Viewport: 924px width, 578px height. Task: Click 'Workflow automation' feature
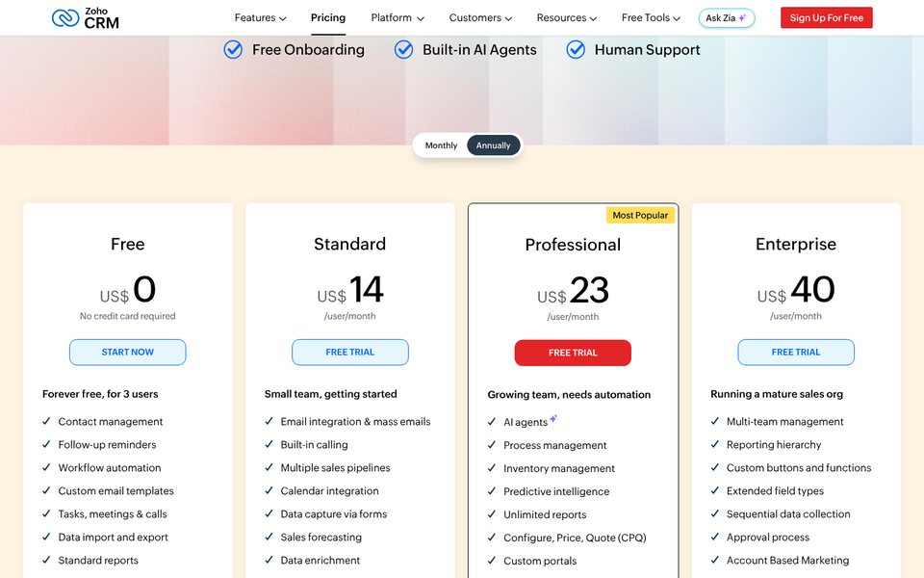click(110, 468)
